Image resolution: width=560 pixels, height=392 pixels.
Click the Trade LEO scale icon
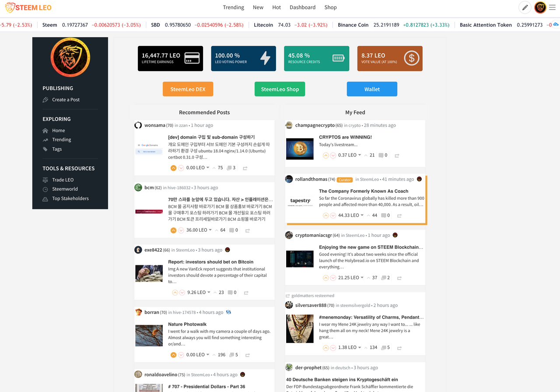45,180
